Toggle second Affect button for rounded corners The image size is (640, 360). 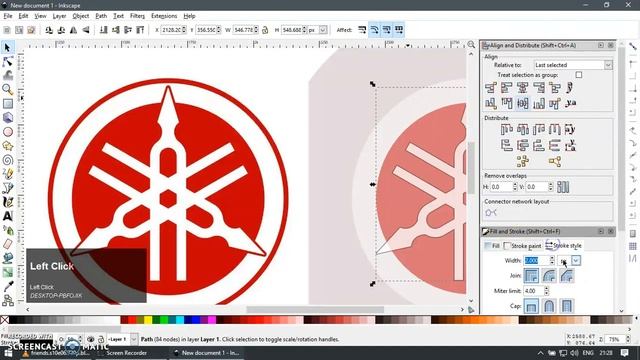(374, 30)
